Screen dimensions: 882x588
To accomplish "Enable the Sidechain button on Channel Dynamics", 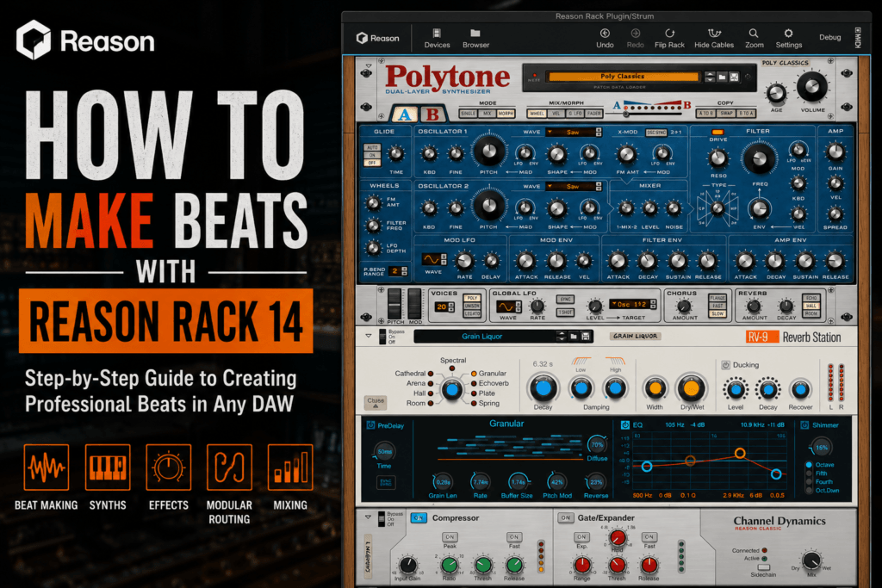I will coord(763,567).
